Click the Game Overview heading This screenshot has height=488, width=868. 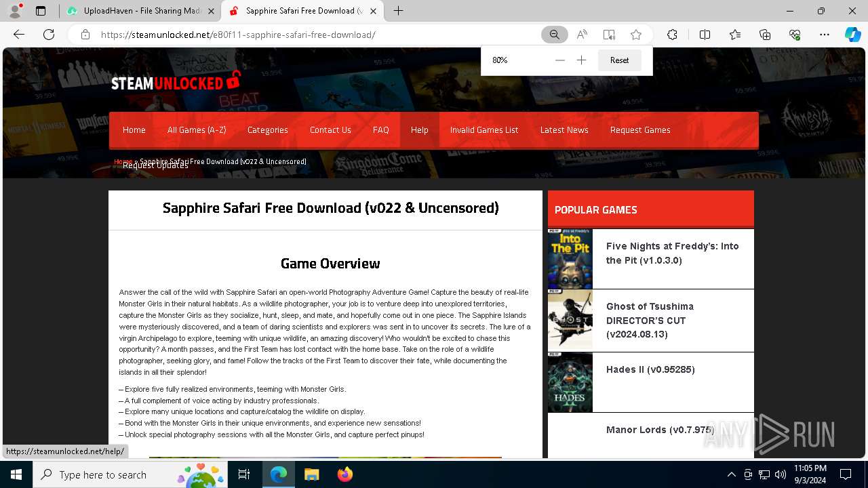pyautogui.click(x=330, y=264)
